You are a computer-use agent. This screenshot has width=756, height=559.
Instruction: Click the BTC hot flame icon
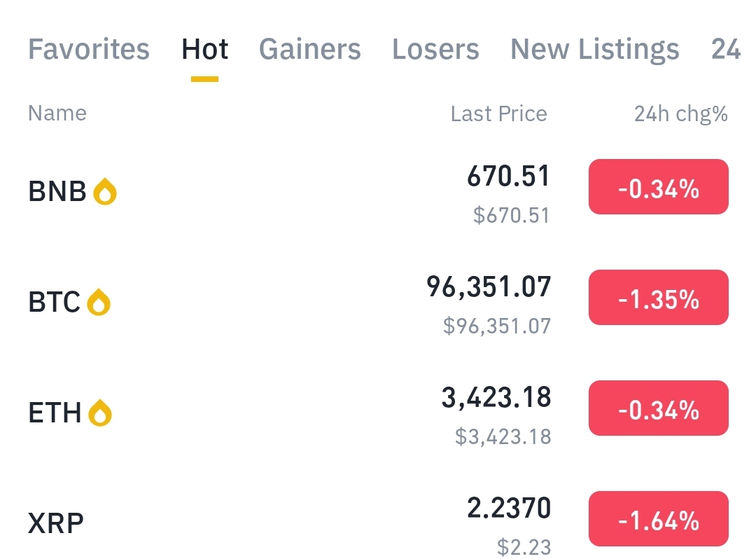pos(99,302)
